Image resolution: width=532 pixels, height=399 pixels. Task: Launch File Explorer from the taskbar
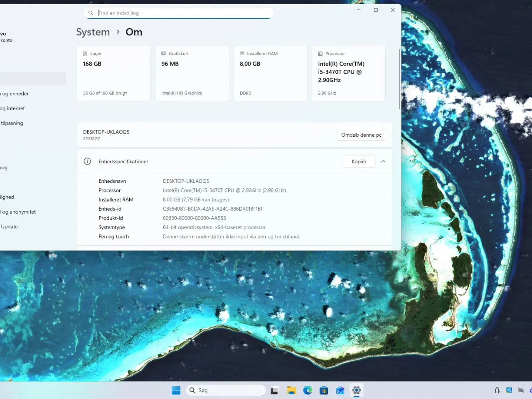(291, 390)
